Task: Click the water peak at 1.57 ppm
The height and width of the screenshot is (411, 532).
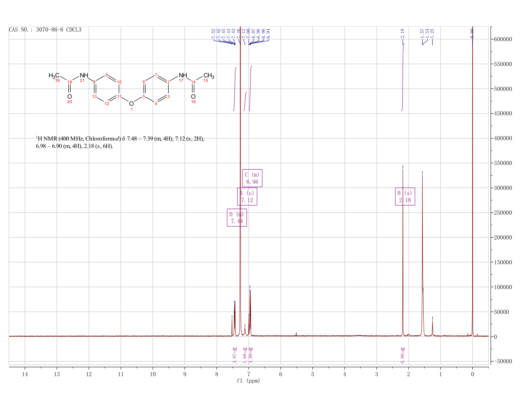Action: point(422,255)
